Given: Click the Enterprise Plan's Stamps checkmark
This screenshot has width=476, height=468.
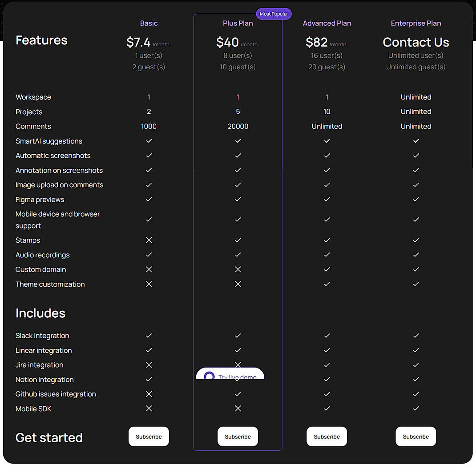Looking at the screenshot, I should [416, 240].
